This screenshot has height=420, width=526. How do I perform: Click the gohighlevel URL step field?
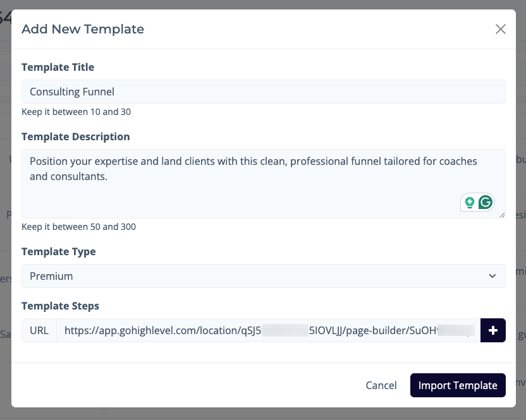268,330
